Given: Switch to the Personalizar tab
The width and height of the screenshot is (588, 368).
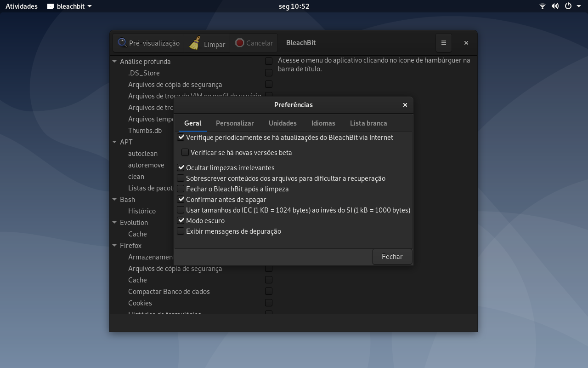Looking at the screenshot, I should (235, 123).
